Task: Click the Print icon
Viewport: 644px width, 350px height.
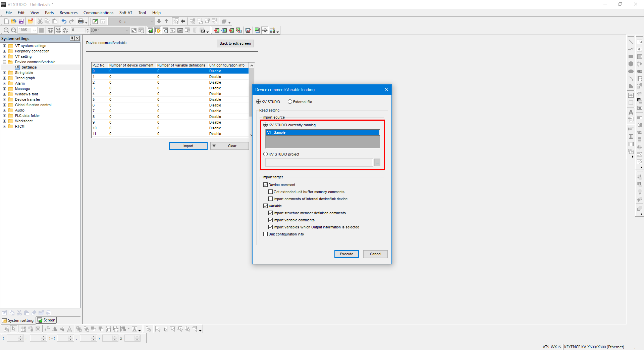Action: (x=80, y=21)
